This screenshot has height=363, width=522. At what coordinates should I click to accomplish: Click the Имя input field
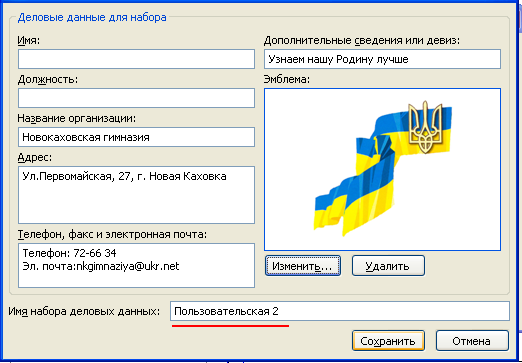(136, 59)
